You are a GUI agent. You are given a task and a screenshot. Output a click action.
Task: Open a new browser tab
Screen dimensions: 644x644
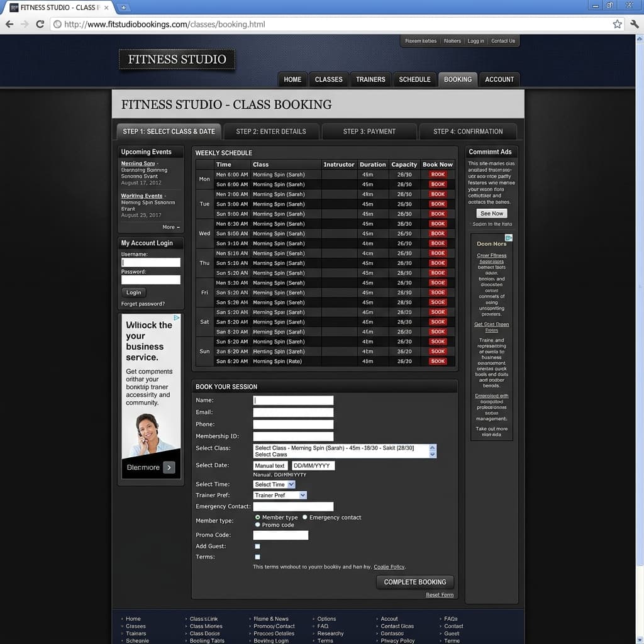tap(124, 8)
